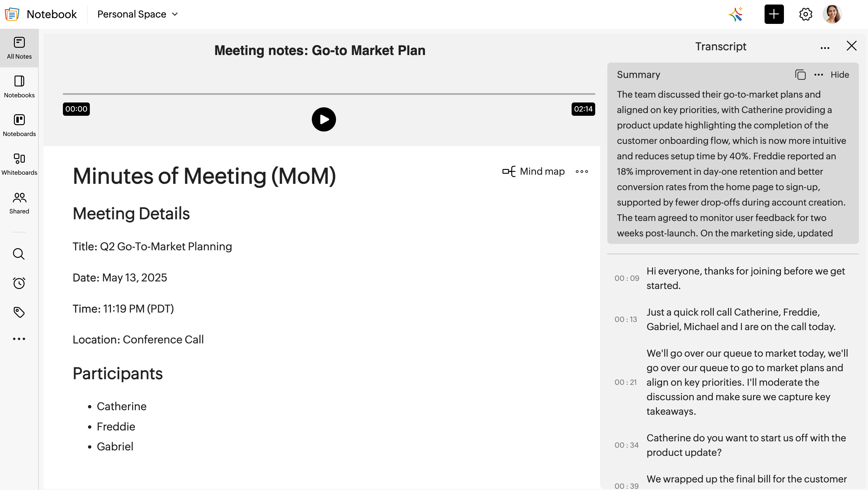Open Transcript panel more options
This screenshot has width=868, height=490.
[825, 48]
